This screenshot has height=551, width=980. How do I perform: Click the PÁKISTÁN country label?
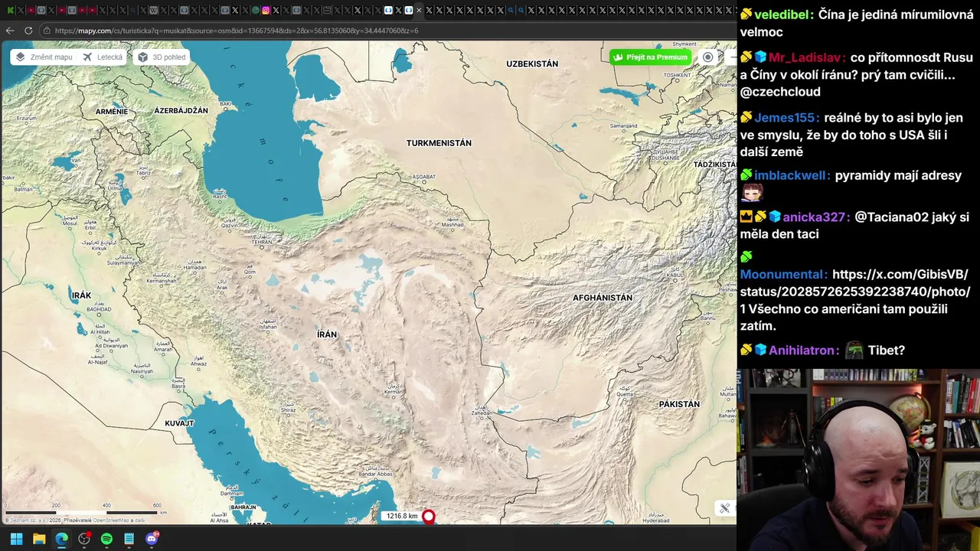pos(679,404)
